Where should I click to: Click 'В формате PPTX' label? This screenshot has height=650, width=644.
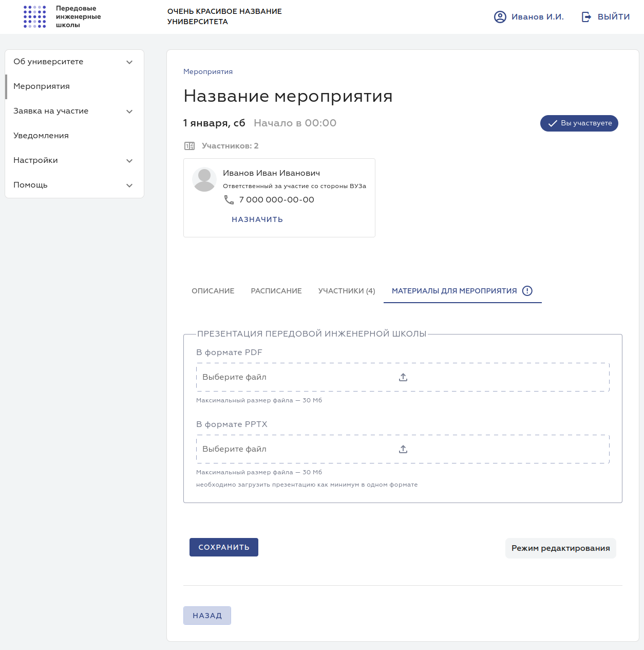[232, 424]
